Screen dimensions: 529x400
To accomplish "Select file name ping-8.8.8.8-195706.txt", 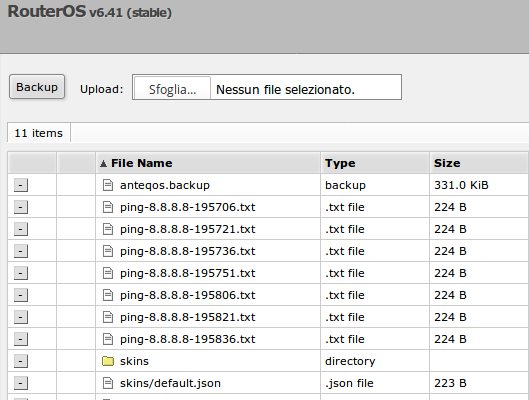I will pyautogui.click(x=188, y=207).
